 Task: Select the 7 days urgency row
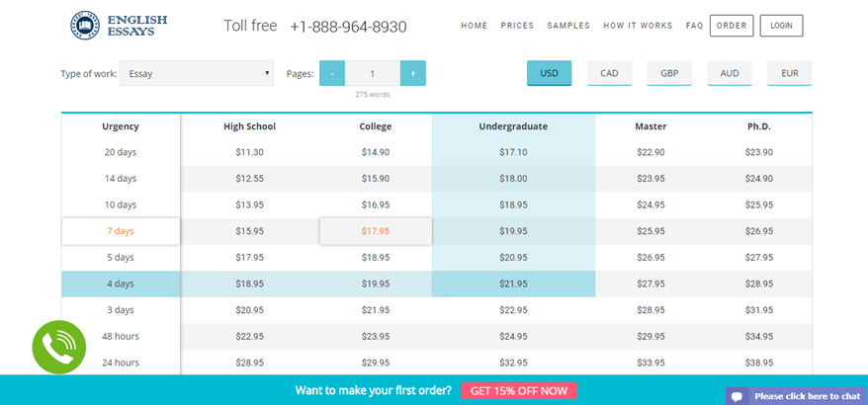click(x=121, y=231)
